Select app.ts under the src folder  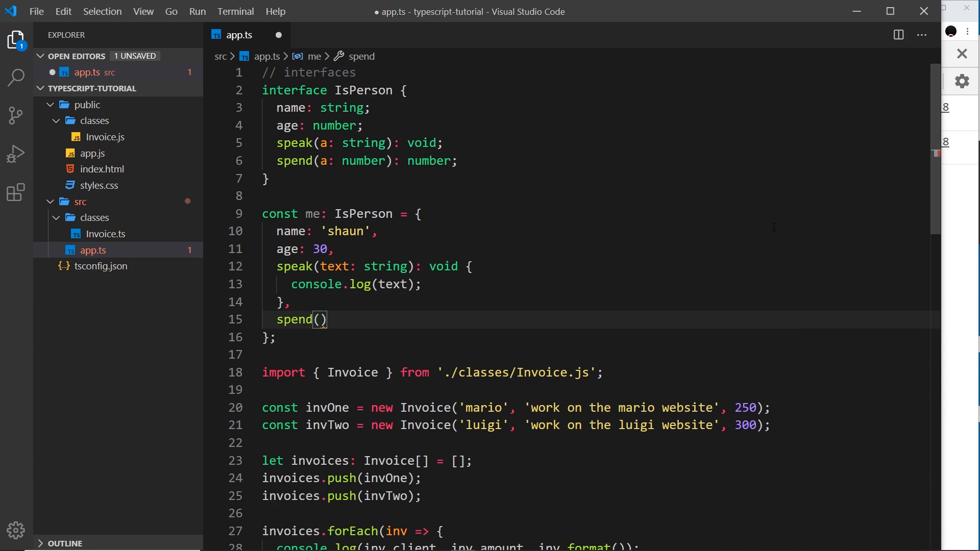click(x=93, y=250)
